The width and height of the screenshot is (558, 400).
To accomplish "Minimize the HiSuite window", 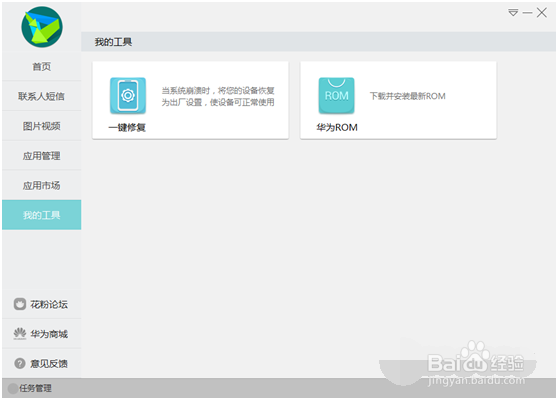I will click(527, 13).
